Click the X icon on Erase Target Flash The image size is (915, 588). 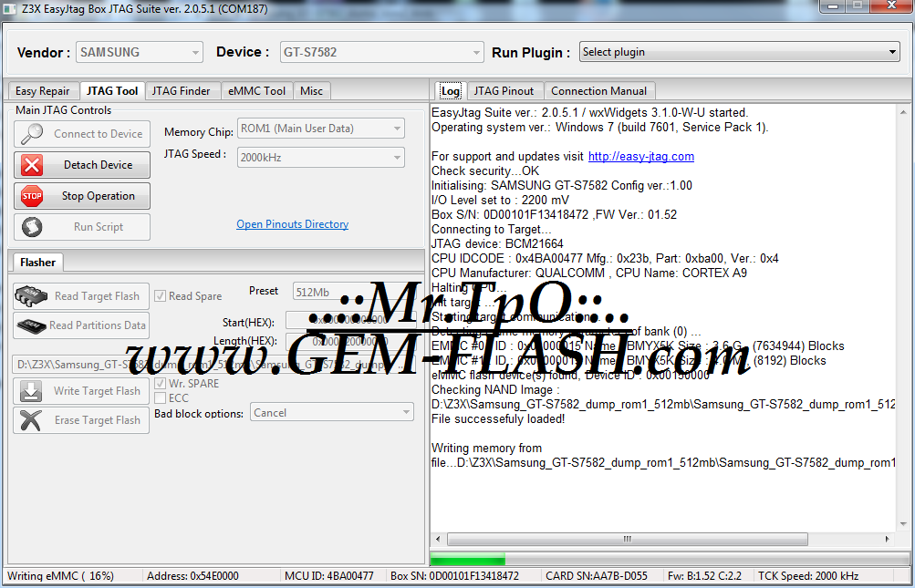coord(30,420)
